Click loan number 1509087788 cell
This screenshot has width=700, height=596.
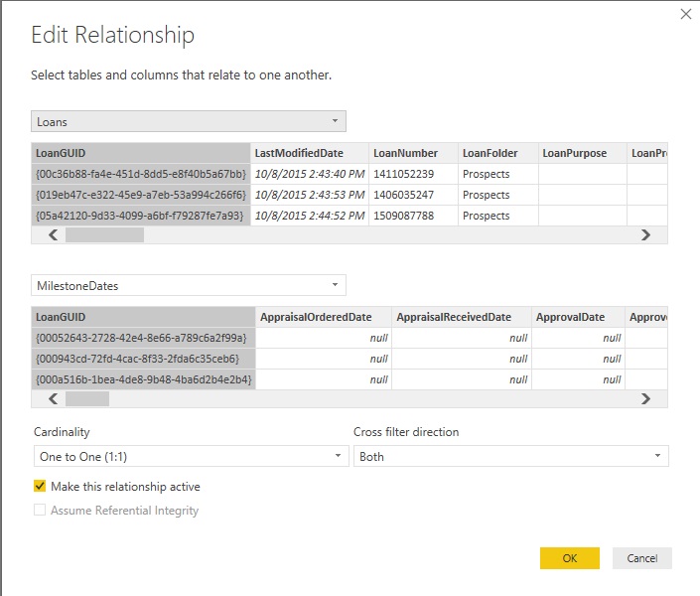click(413, 216)
